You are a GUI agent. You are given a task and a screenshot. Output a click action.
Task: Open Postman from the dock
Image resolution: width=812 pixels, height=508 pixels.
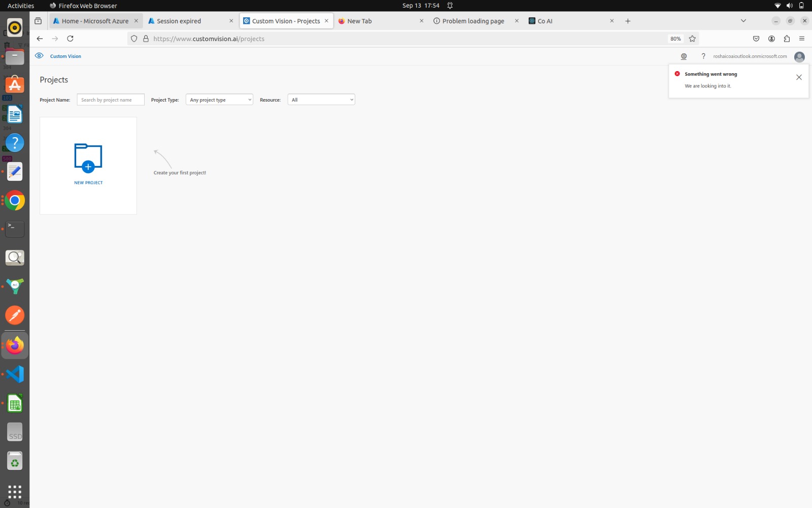pyautogui.click(x=15, y=315)
